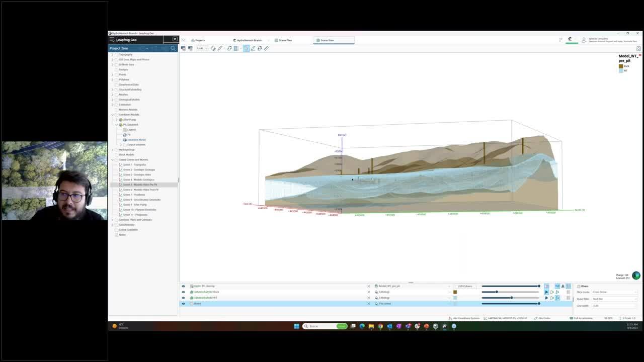This screenshot has height=362, width=644.
Task: Open the Look dropdown in scene toolbar
Action: (202, 48)
